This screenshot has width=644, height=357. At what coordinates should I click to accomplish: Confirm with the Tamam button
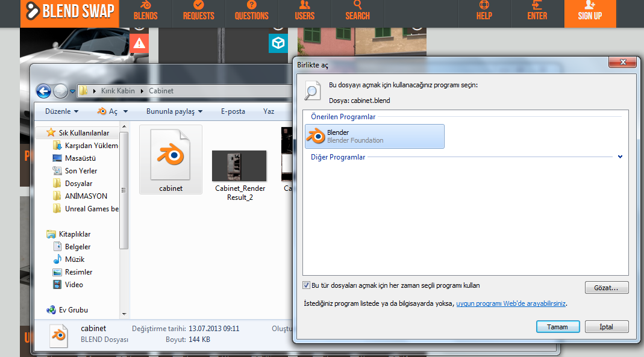pos(558,327)
